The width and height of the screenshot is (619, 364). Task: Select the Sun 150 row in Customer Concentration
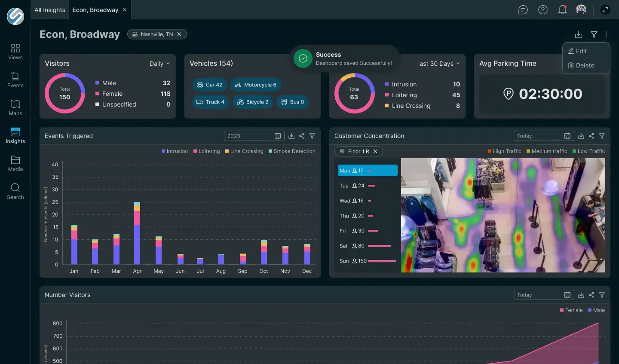pos(368,260)
